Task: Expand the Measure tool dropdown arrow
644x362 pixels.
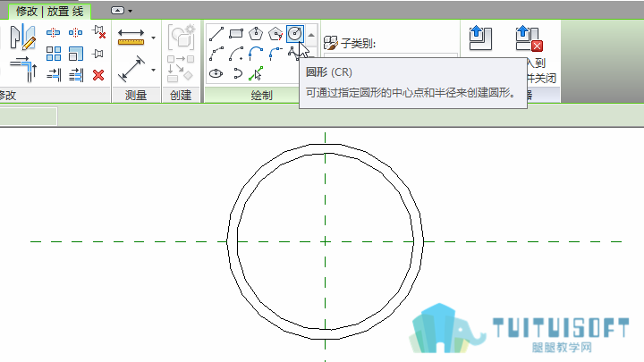Action: click(x=153, y=38)
